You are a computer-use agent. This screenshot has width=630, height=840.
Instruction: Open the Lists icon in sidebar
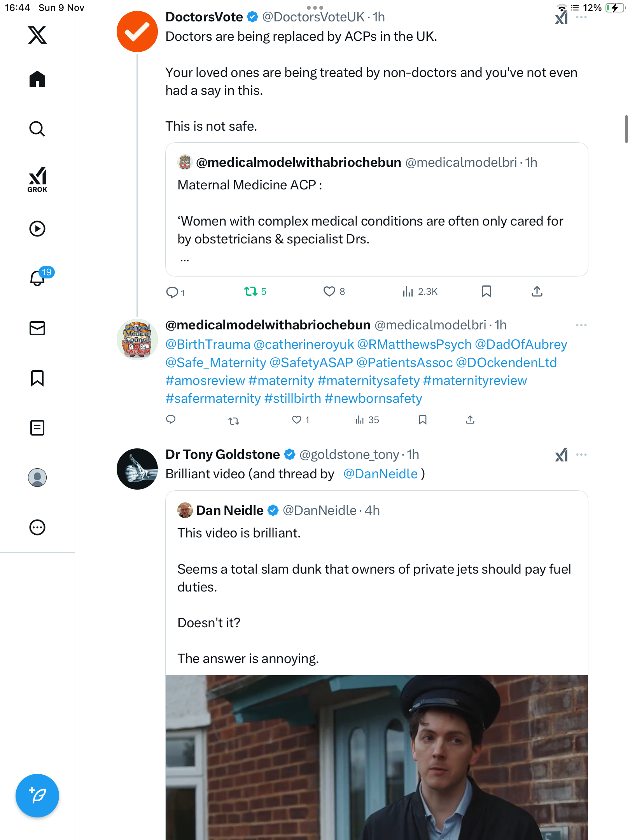tap(37, 428)
